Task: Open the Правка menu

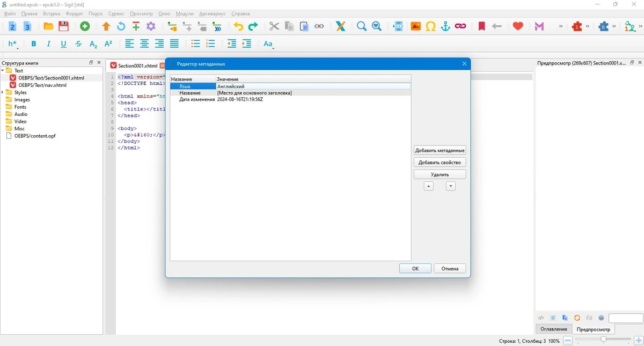Action: (30, 13)
